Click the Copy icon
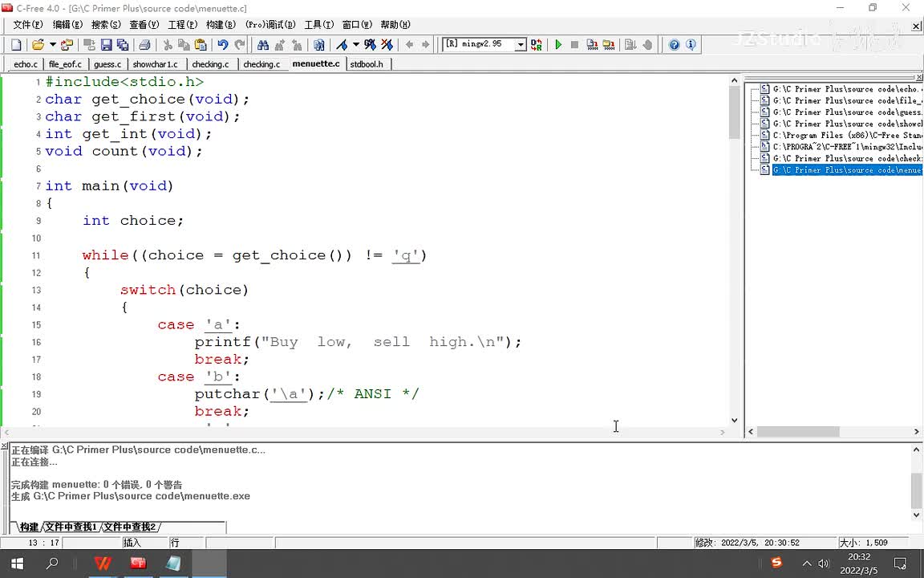The width and height of the screenshot is (924, 578). (184, 45)
